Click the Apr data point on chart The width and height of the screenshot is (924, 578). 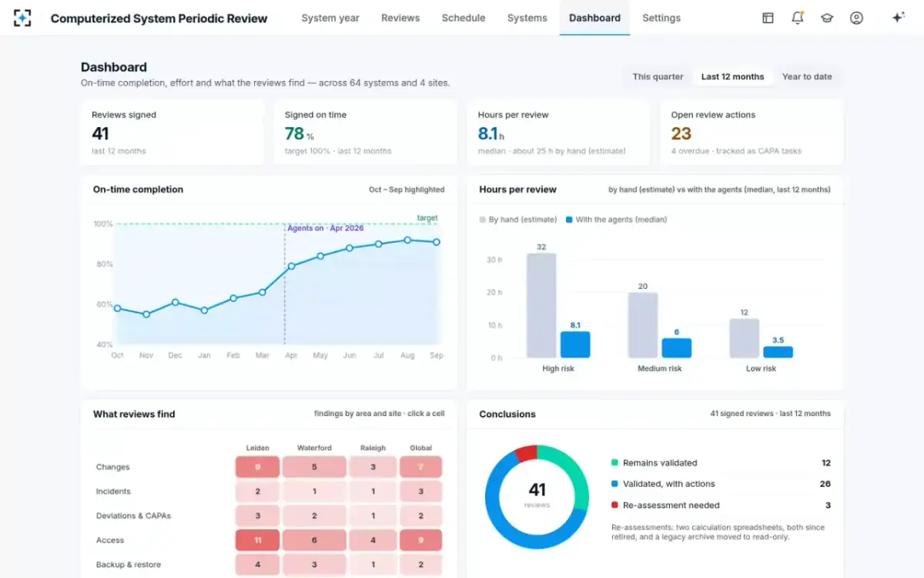tap(291, 267)
